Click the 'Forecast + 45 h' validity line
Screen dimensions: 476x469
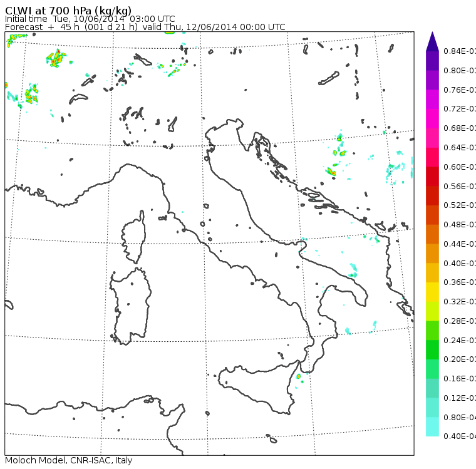tap(145, 27)
